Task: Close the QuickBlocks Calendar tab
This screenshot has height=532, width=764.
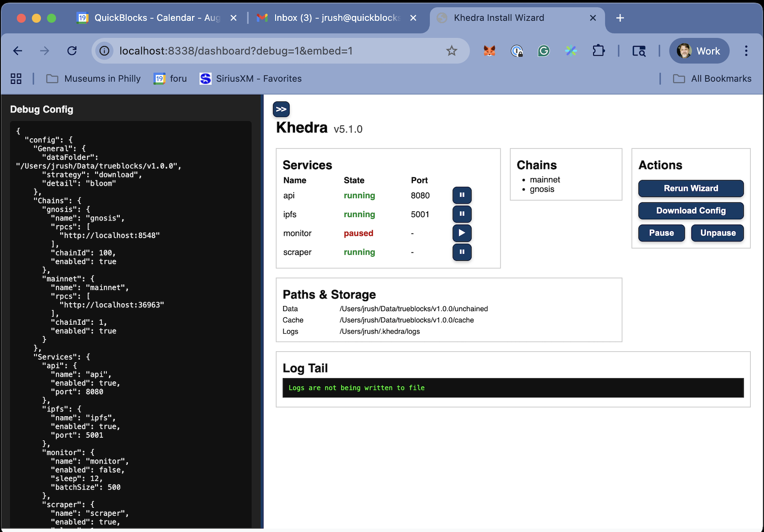Action: click(234, 18)
